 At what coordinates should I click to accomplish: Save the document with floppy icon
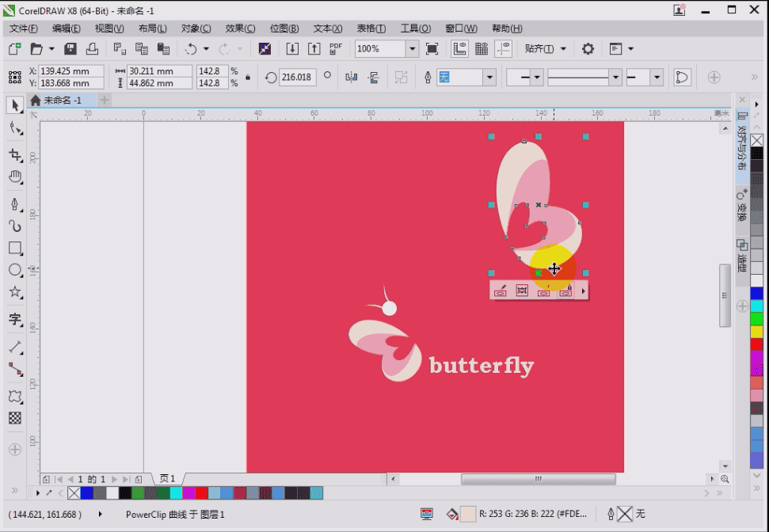point(70,48)
